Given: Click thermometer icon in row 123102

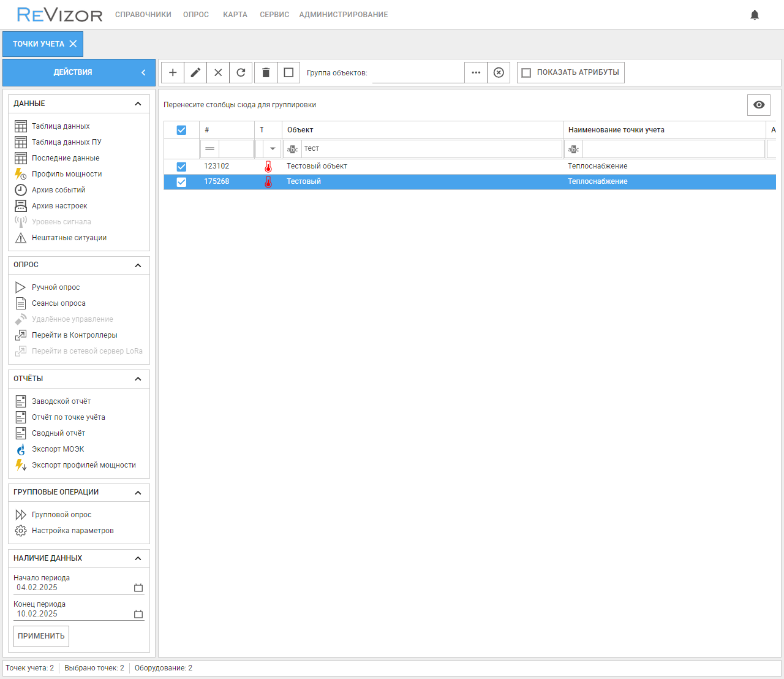Looking at the screenshot, I should pyautogui.click(x=268, y=166).
